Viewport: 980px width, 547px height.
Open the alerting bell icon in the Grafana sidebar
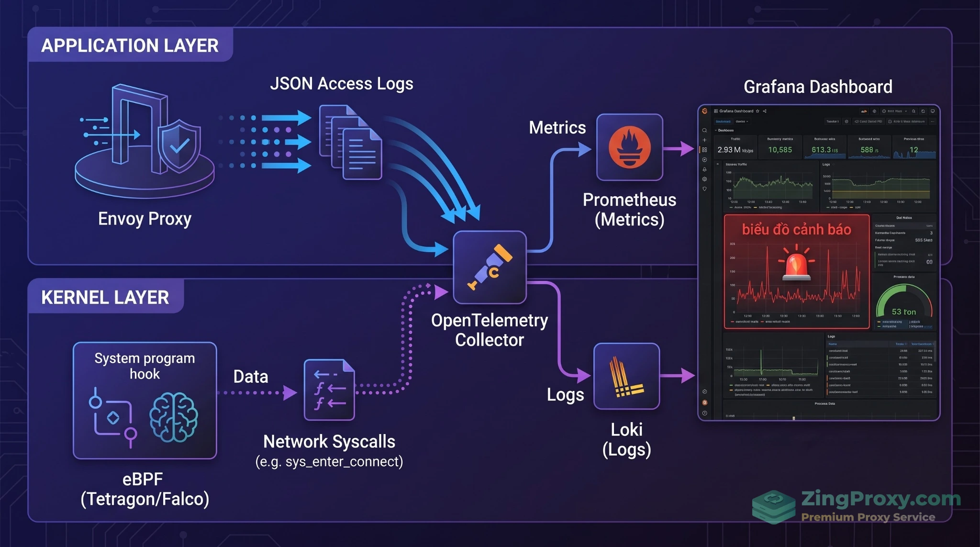704,169
